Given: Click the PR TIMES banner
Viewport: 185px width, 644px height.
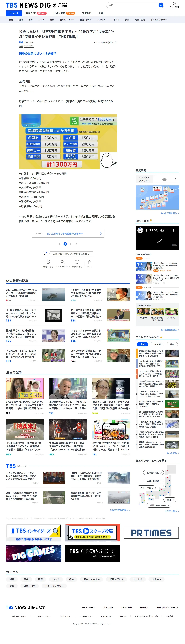Looking at the screenshot, I should [x=151, y=533].
